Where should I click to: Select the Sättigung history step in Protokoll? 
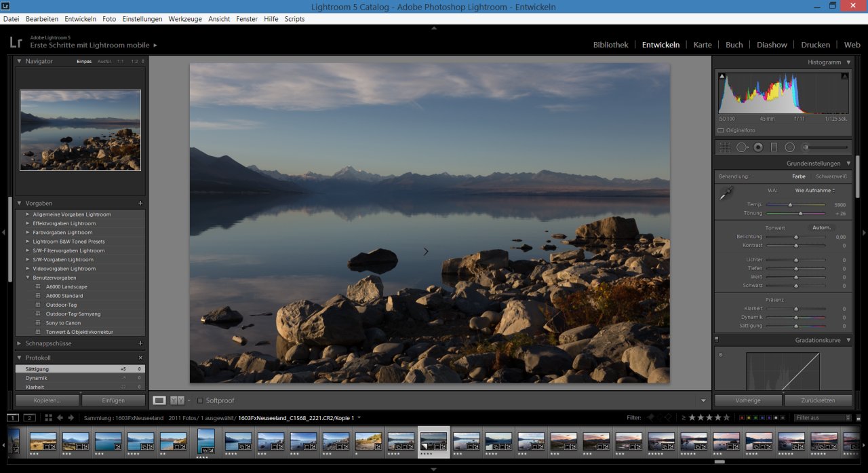pos(80,368)
